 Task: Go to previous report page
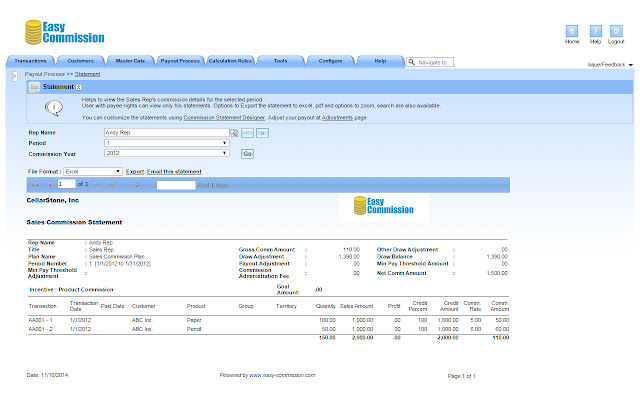click(50, 184)
